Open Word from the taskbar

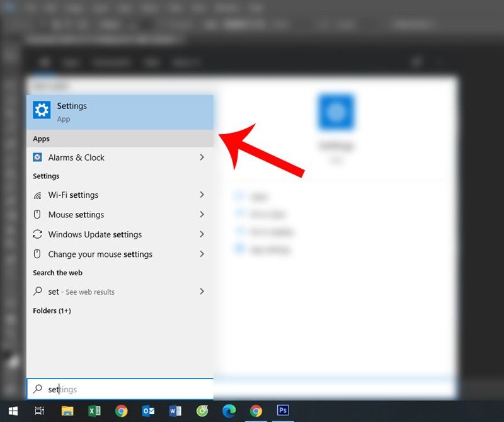click(175, 411)
